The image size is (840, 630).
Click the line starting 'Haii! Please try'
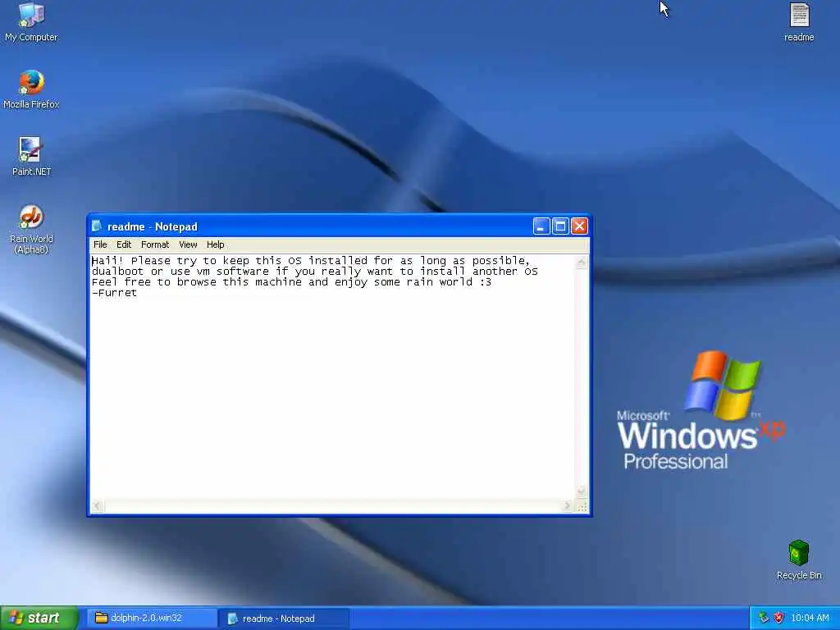(311, 261)
